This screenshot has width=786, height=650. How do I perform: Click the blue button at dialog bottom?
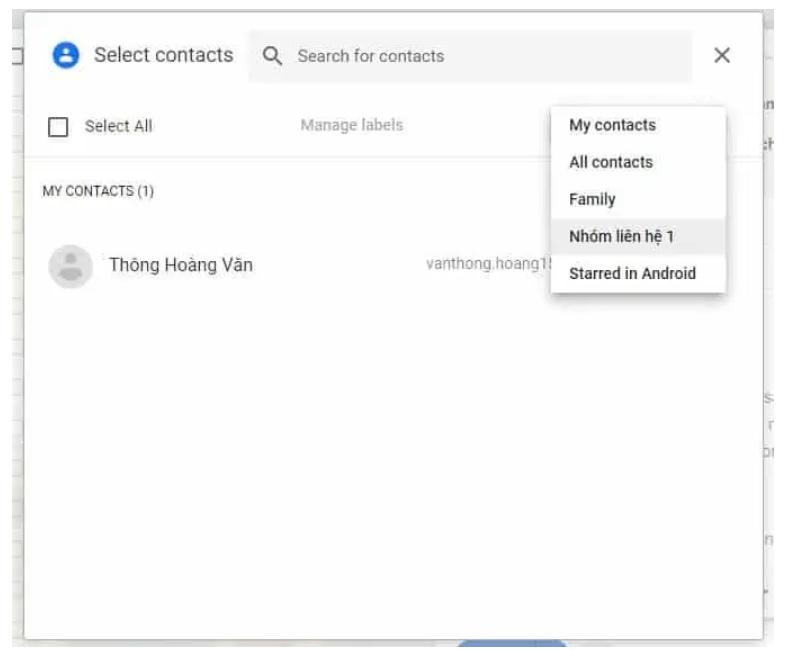pyautogui.click(x=511, y=644)
